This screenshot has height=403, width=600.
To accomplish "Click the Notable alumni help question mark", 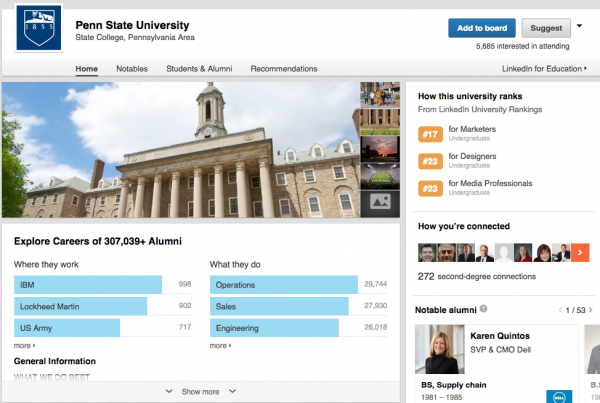I will (484, 309).
